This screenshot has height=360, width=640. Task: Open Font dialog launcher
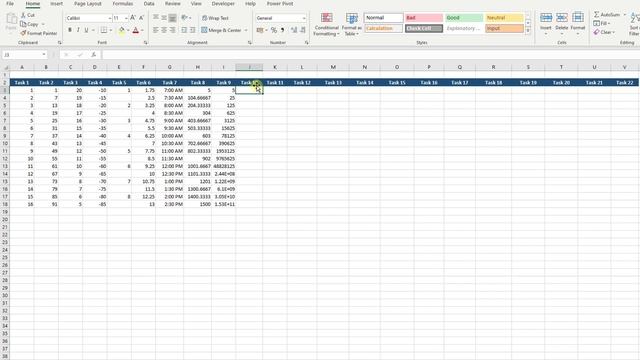tap(145, 42)
